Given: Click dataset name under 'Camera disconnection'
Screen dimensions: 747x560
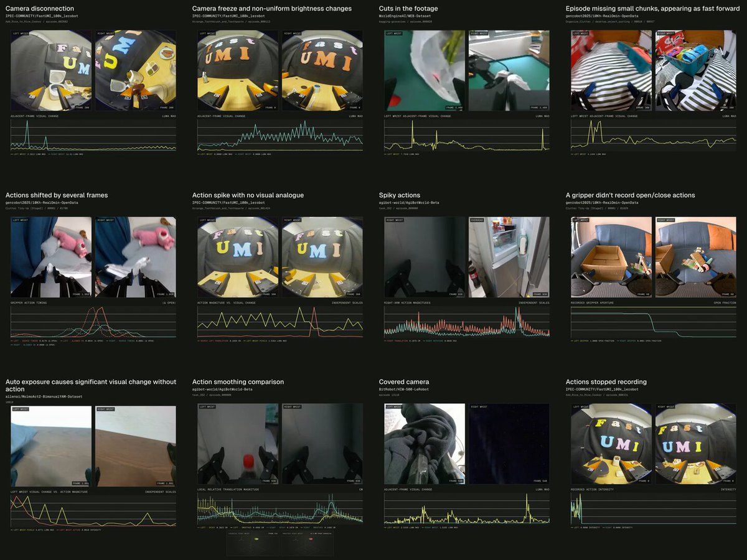Looking at the screenshot, I should point(42,16).
